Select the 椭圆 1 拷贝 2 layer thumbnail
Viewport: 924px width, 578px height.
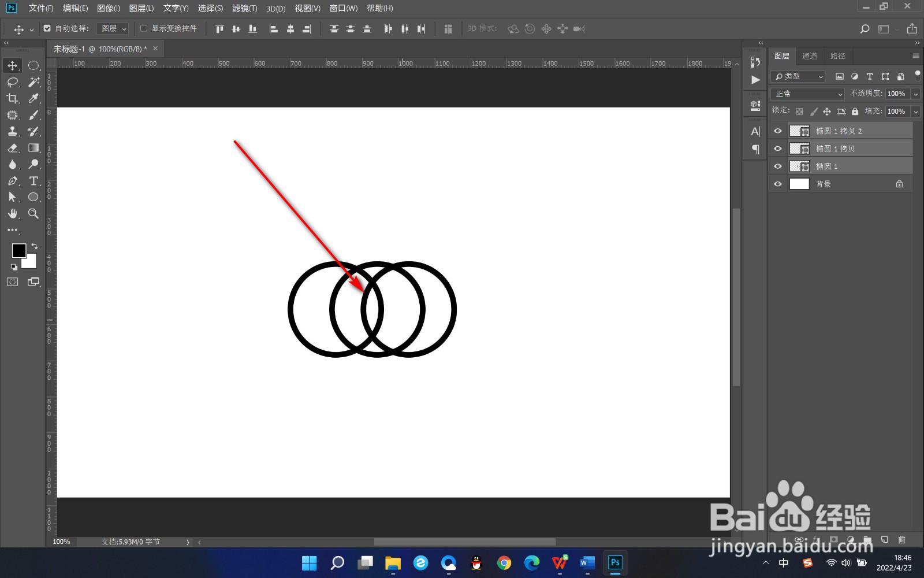[799, 131]
